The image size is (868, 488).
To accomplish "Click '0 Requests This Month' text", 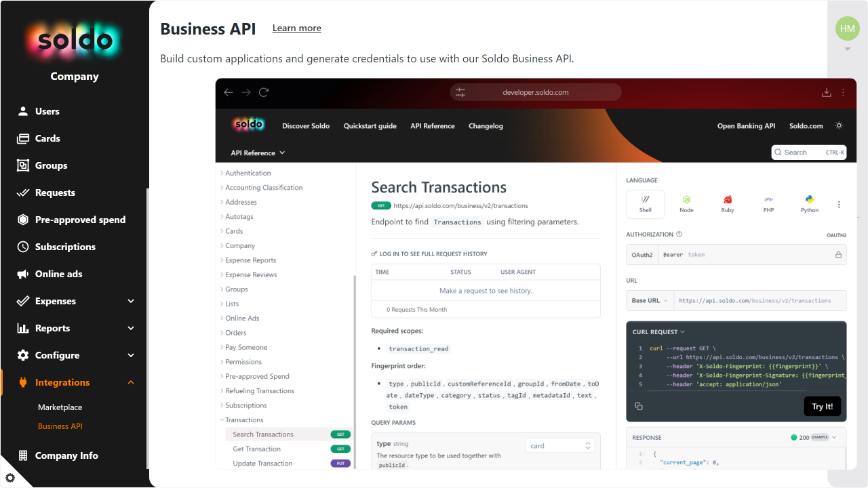I will tap(416, 310).
